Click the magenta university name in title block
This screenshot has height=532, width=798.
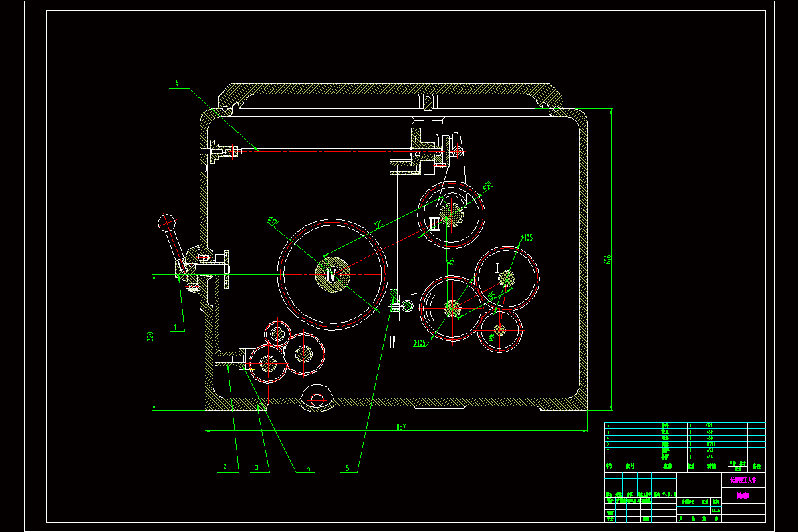tap(743, 479)
